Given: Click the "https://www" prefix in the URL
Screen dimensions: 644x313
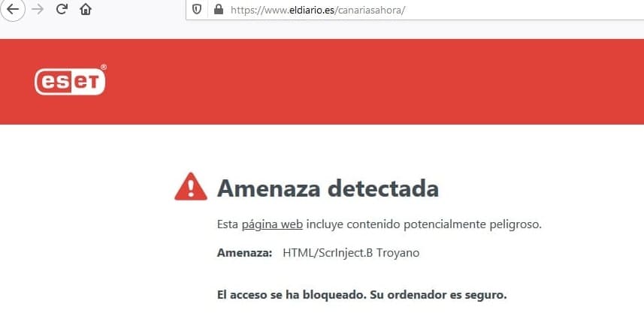Looking at the screenshot, I should pyautogui.click(x=259, y=10).
